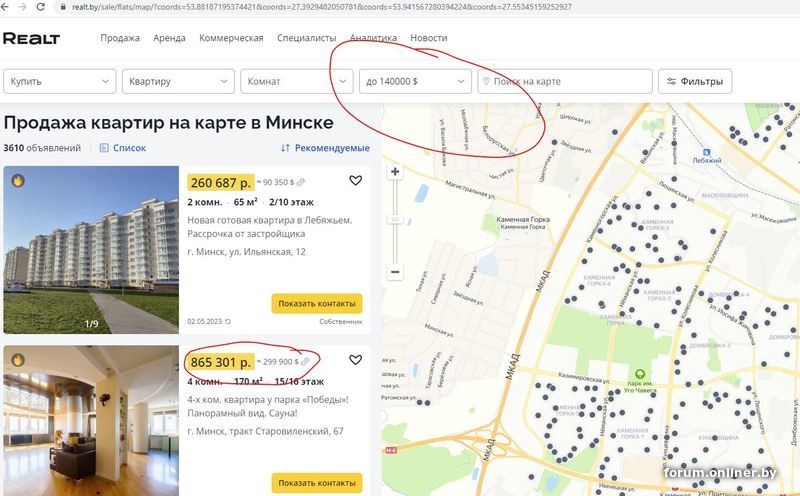Click the browser forward arrow
800x496 pixels.
point(22,7)
